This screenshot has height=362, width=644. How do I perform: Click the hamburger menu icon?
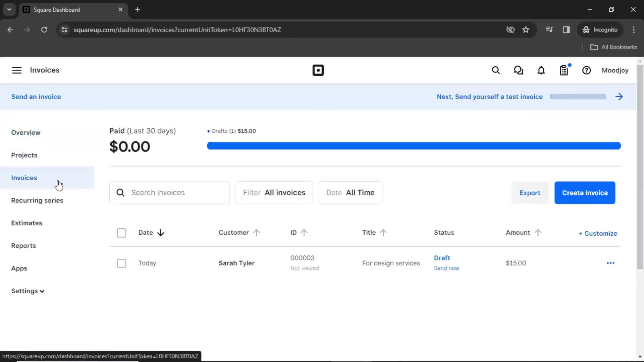click(16, 70)
